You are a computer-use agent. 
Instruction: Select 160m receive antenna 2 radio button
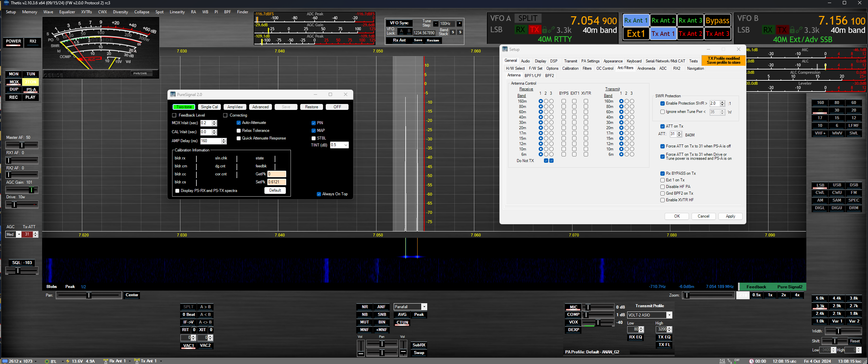(546, 101)
